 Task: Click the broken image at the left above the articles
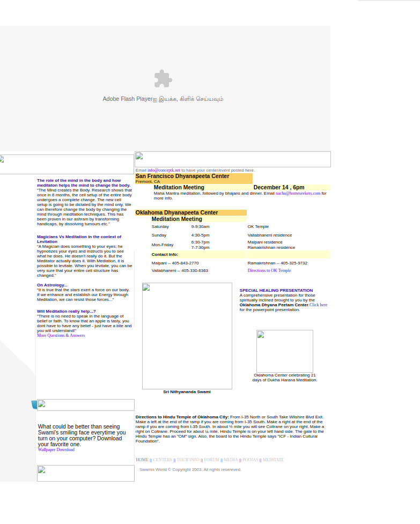pyautogui.click(x=67, y=164)
